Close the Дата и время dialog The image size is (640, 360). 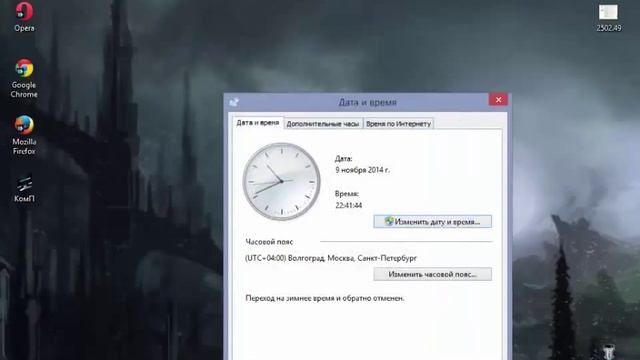tap(498, 100)
